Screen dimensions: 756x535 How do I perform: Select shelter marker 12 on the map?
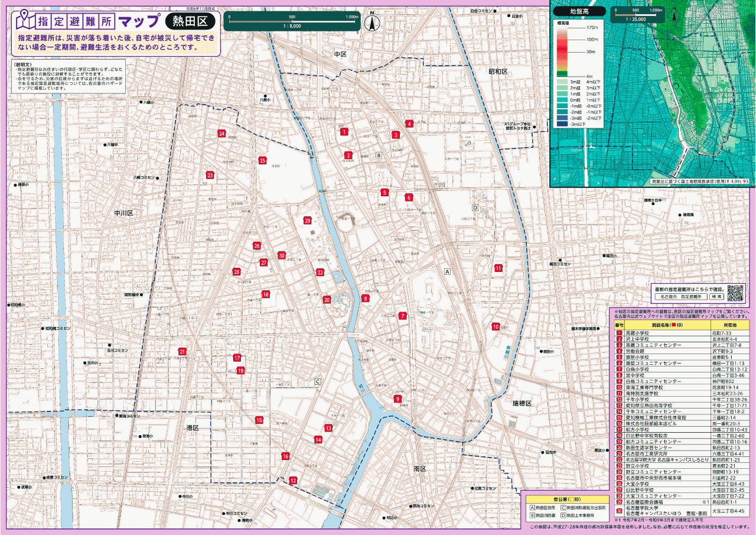293,481
